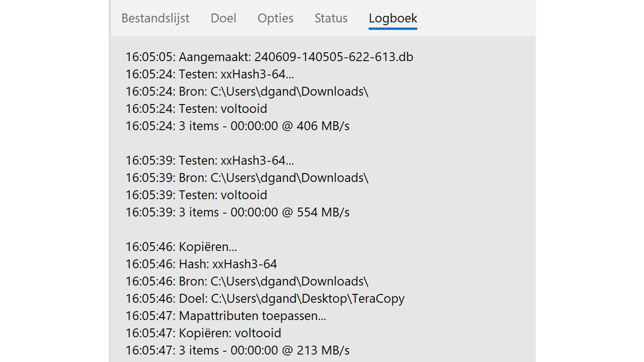The height and width of the screenshot is (362, 644).
Task: Switch to the Doel tab
Action: click(224, 18)
